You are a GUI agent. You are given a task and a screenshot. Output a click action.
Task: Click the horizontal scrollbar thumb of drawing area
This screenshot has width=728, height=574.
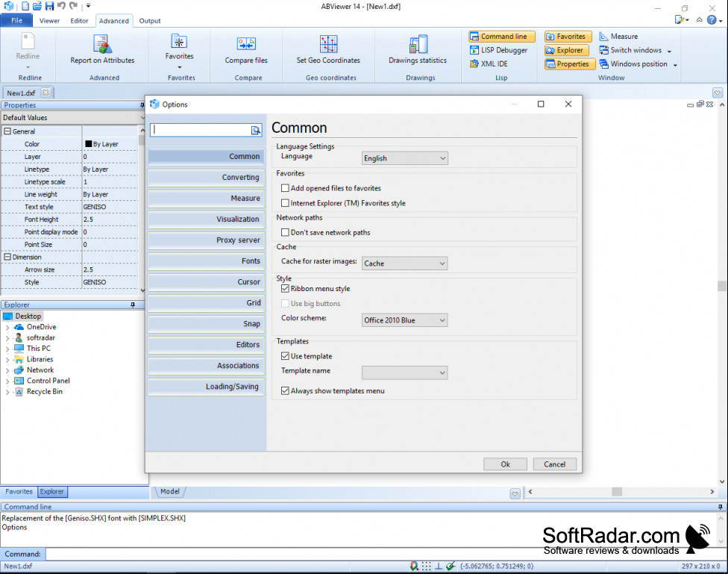tap(617, 492)
